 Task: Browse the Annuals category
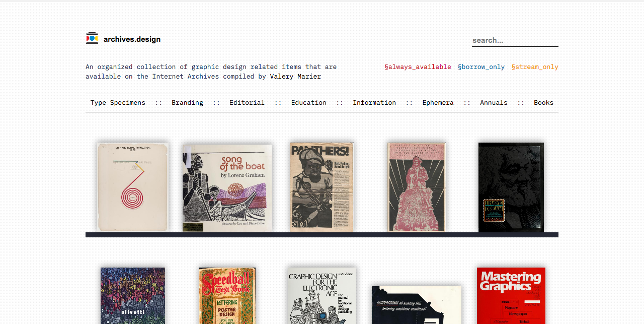click(x=494, y=103)
